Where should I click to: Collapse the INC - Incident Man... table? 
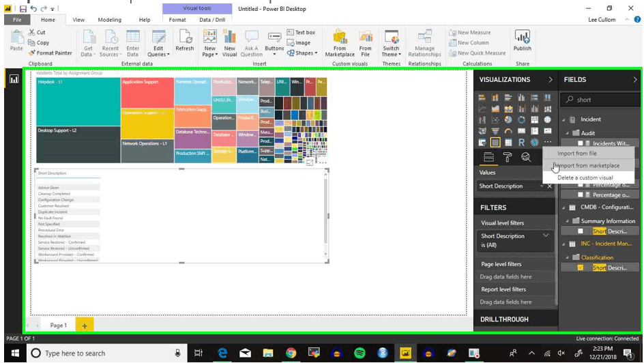pos(563,244)
